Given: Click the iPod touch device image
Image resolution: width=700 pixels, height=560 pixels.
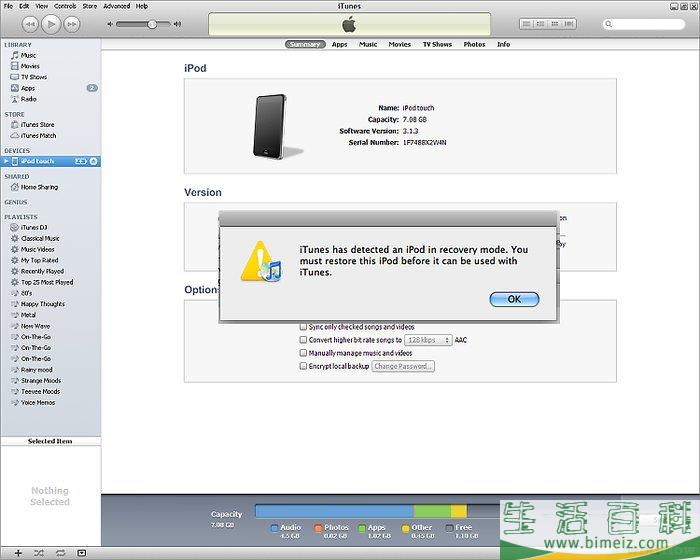Looking at the screenshot, I should pos(271,126).
